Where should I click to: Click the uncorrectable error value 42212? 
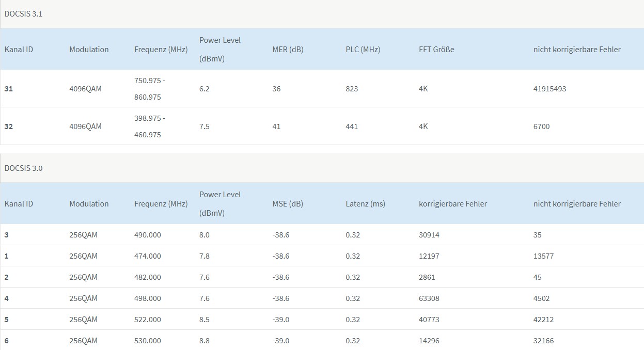(x=543, y=320)
